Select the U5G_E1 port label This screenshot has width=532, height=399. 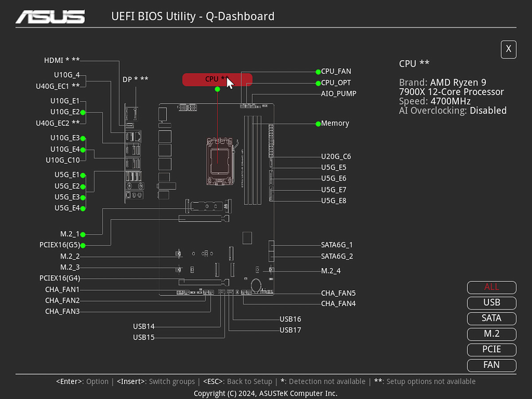pyautogui.click(x=67, y=175)
